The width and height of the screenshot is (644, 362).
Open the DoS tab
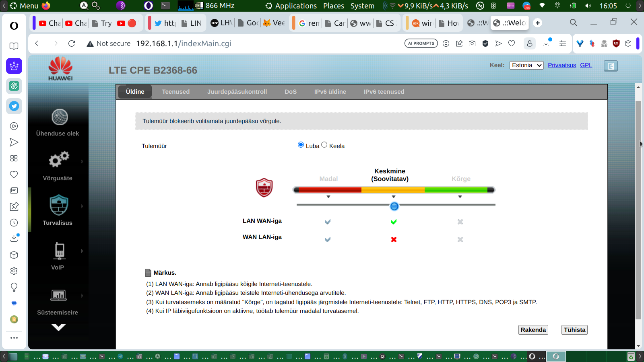click(291, 92)
